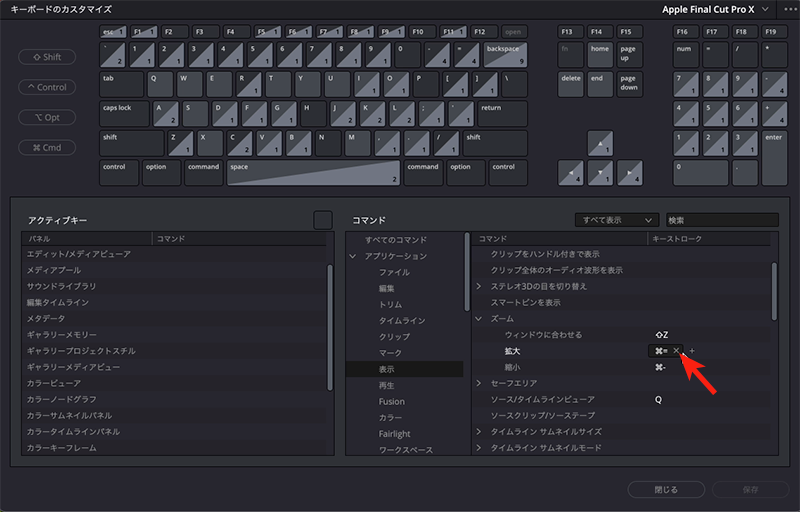Select サウンドライブラリ panel row
This screenshot has height=512, width=800.
[x=173, y=286]
